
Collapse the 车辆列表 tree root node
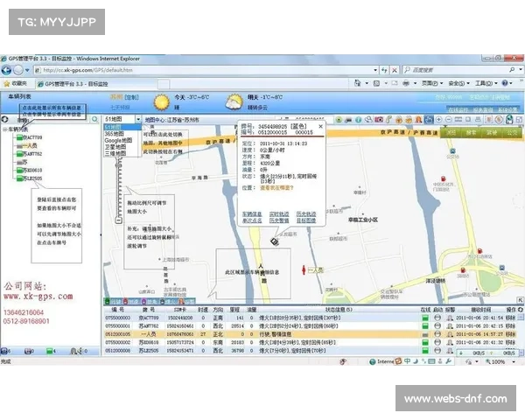point(4,129)
